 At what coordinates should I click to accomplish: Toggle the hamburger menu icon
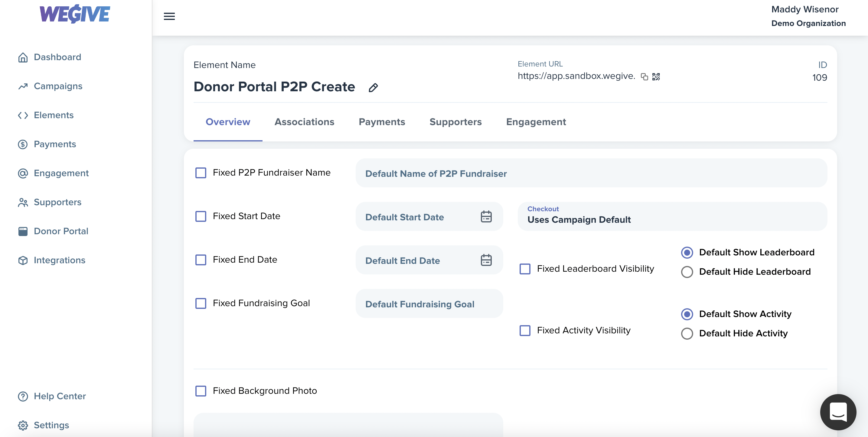pyautogui.click(x=169, y=16)
